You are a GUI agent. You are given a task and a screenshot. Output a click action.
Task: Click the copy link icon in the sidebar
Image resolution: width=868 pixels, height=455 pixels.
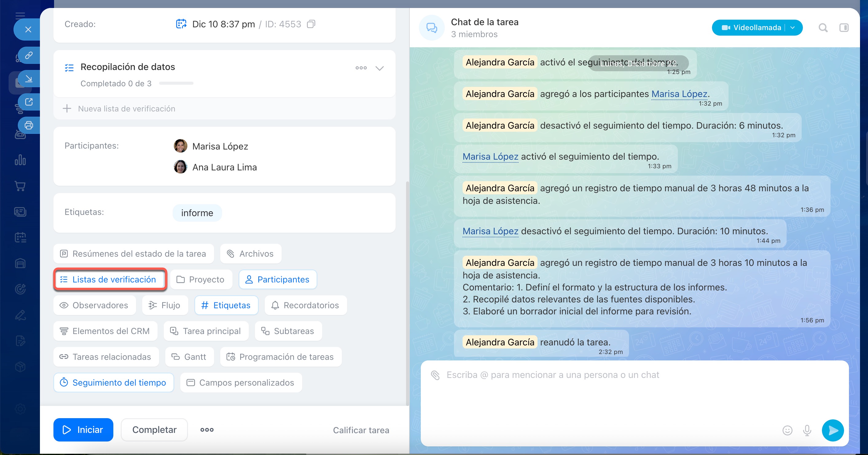coord(29,55)
